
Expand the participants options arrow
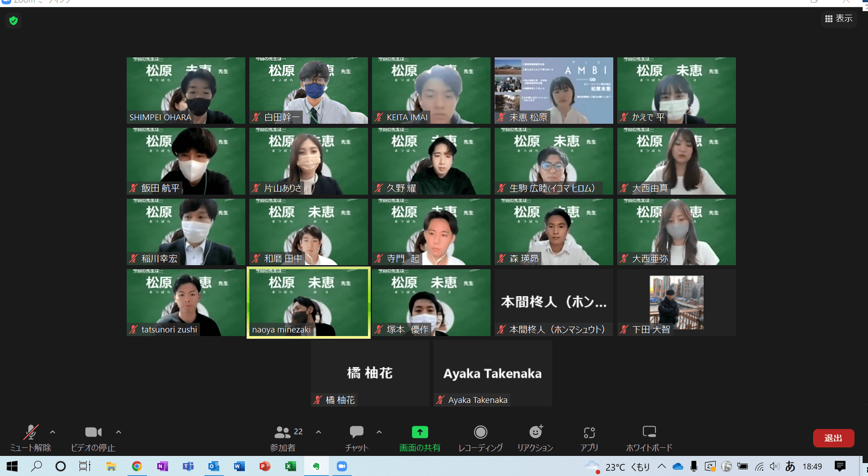318,432
